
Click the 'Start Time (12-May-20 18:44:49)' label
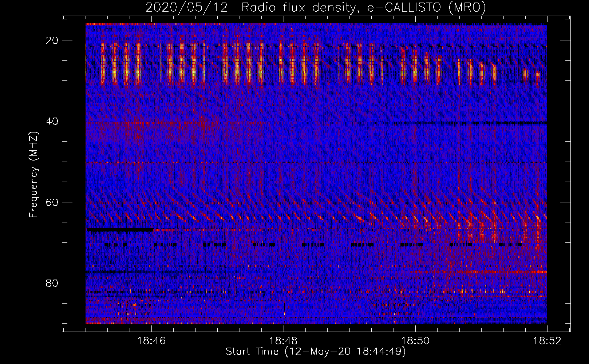(x=316, y=352)
